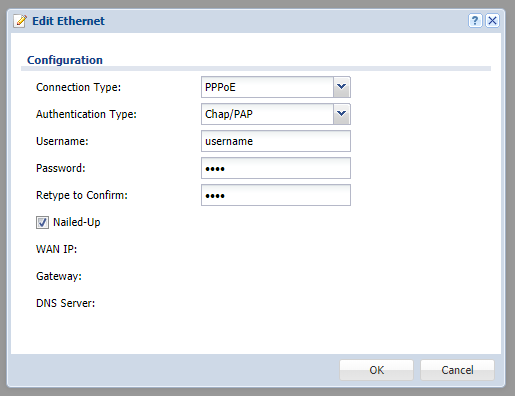Viewport: 515px width, 396px height.
Task: Expand the Connection Type dropdown arrow
Action: click(341, 87)
